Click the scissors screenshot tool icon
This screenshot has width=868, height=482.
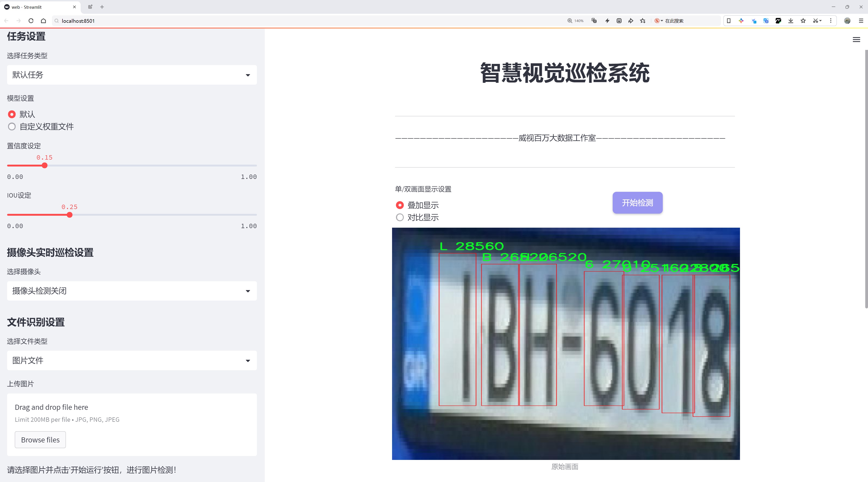815,21
